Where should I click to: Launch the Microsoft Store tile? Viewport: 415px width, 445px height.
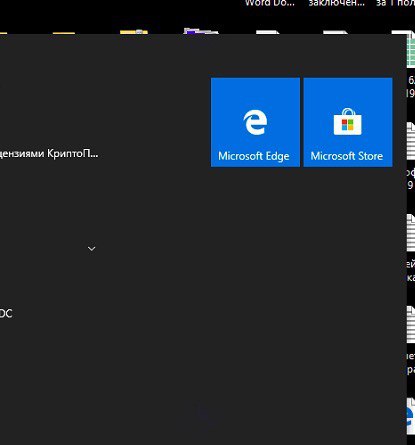pos(348,122)
